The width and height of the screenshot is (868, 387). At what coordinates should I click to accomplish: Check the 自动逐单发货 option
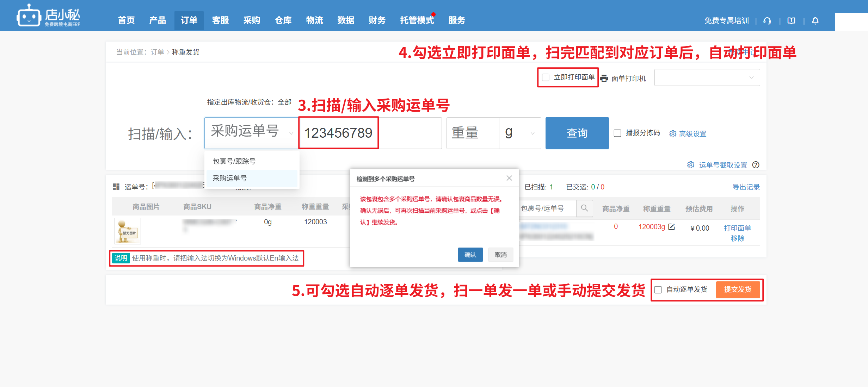[658, 290]
